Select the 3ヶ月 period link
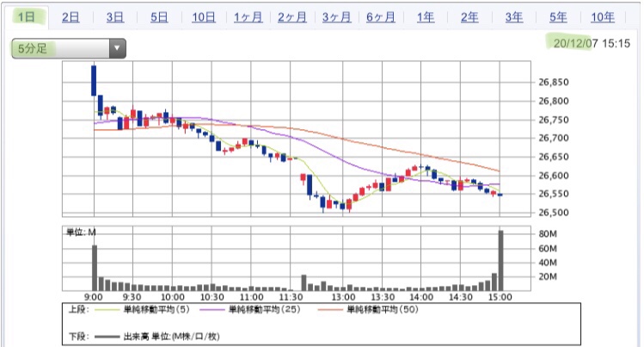 [x=336, y=17]
